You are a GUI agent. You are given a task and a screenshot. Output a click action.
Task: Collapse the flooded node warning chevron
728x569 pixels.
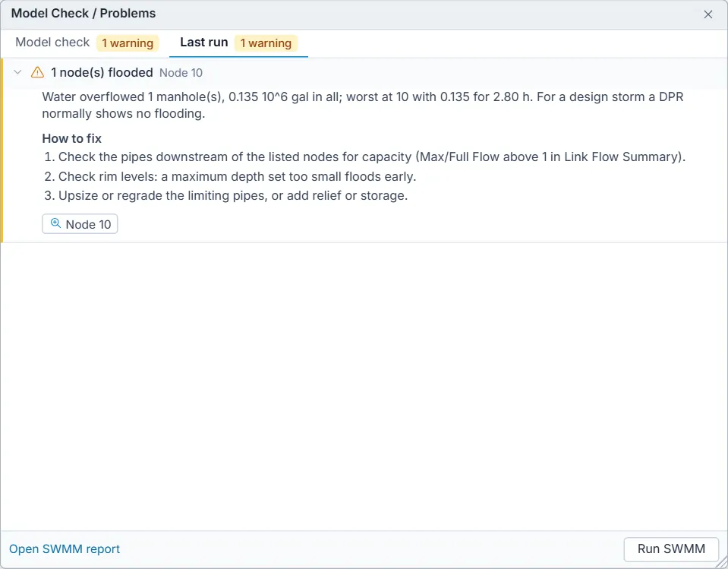coord(17,72)
